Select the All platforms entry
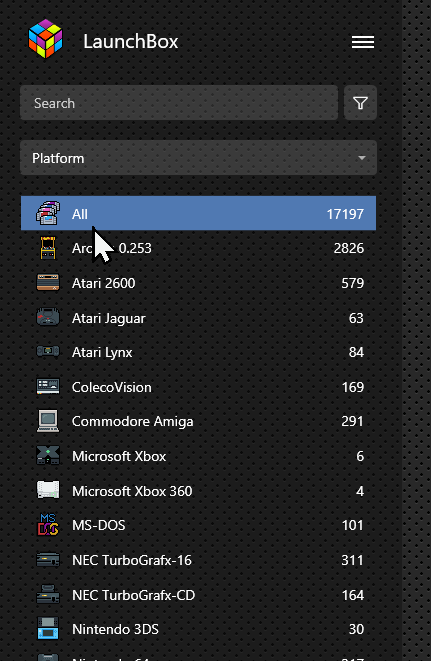 coord(198,213)
